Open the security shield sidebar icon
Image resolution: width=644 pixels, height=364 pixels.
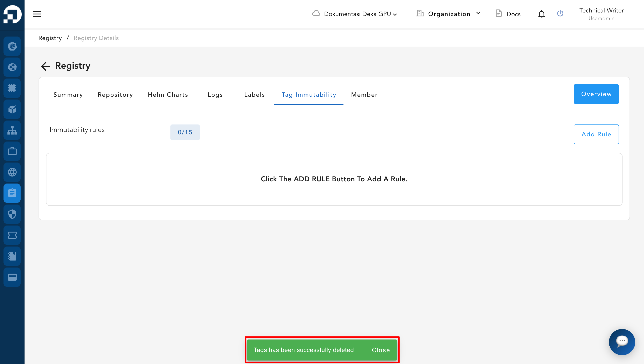pos(12,214)
